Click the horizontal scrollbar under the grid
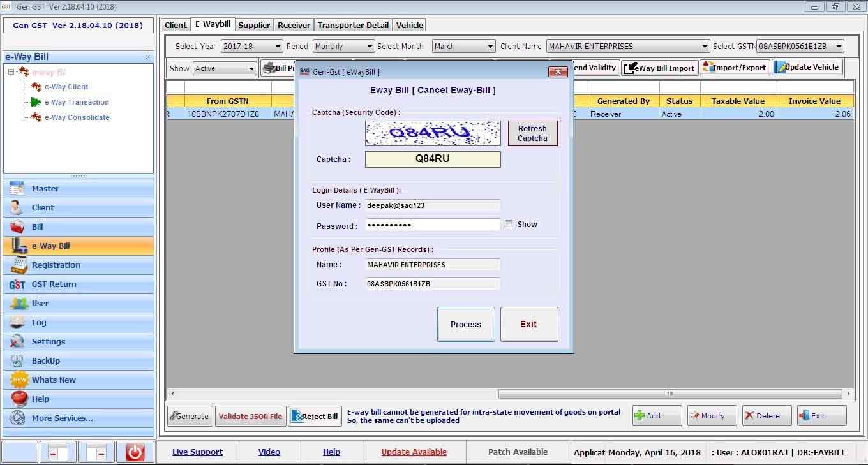This screenshot has height=465, width=868. pos(670,394)
